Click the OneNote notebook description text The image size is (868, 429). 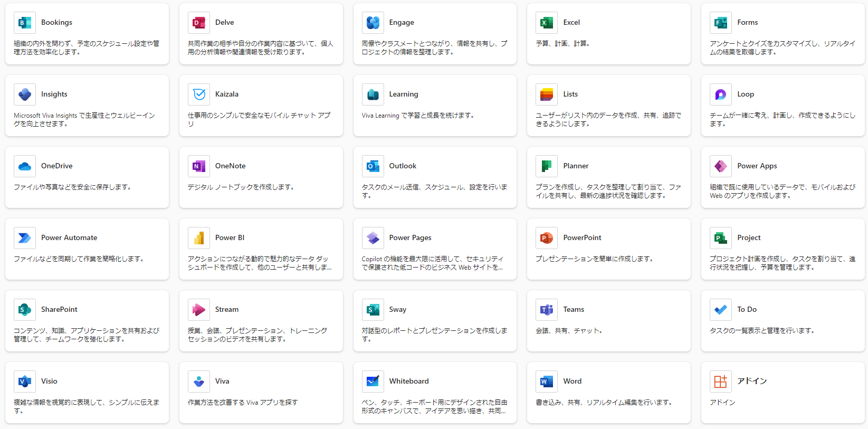point(241,187)
